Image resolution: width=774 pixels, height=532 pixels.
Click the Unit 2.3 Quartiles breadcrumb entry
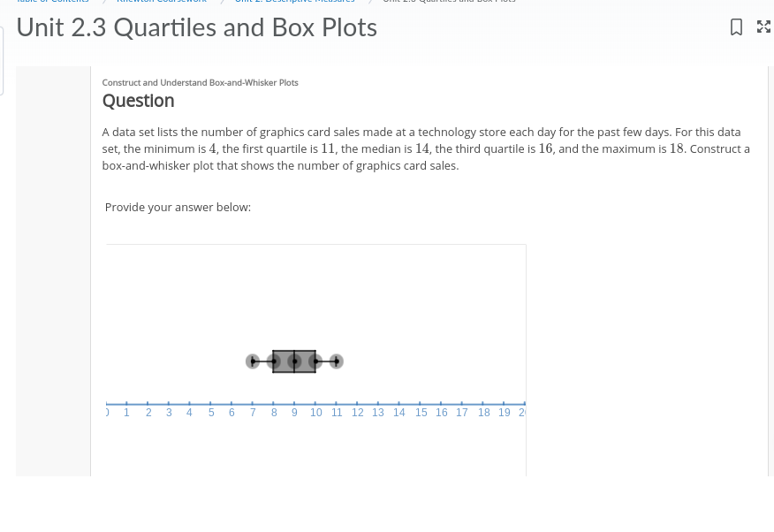(449, 3)
